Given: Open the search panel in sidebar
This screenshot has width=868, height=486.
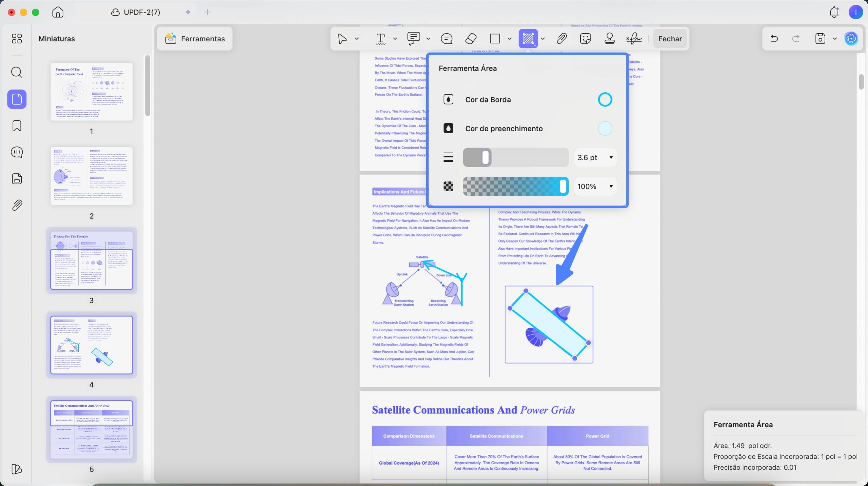Looking at the screenshot, I should pos(17,72).
